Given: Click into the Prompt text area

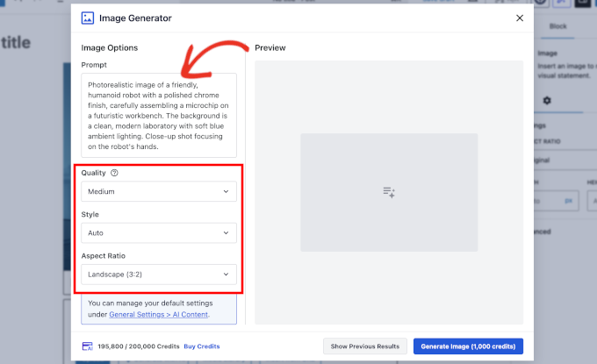Looking at the screenshot, I should click(x=159, y=115).
